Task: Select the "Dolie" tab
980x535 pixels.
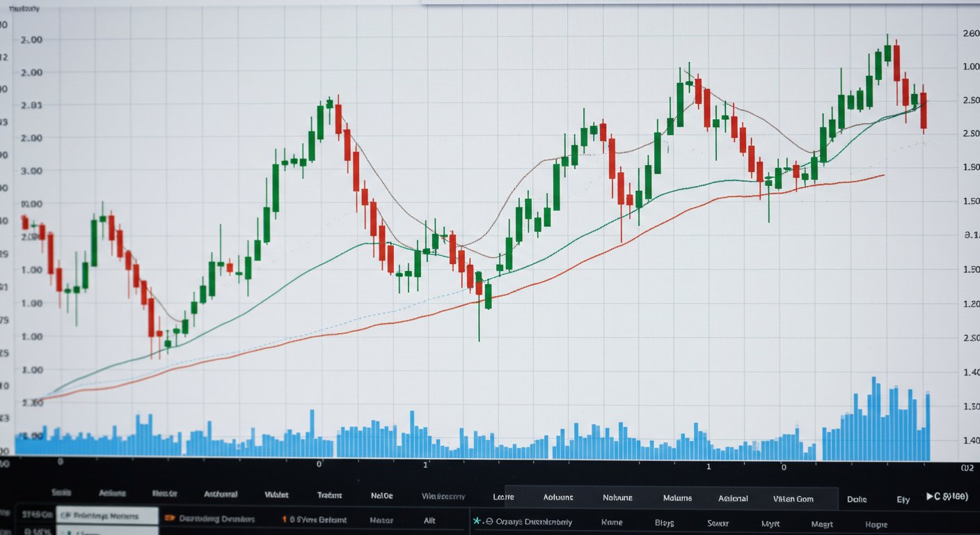Action: point(857,499)
